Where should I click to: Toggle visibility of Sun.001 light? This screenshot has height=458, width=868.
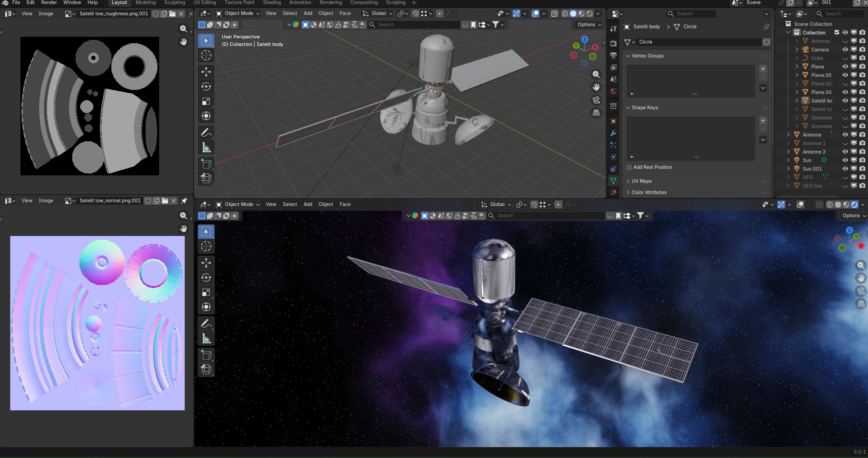tap(845, 169)
